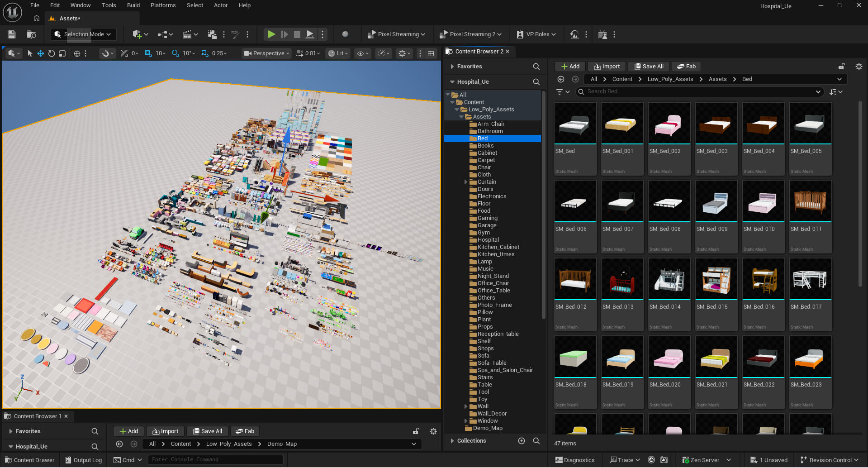Expand the Curtain folder in tree
This screenshot has width=868, height=468.
pos(466,182)
